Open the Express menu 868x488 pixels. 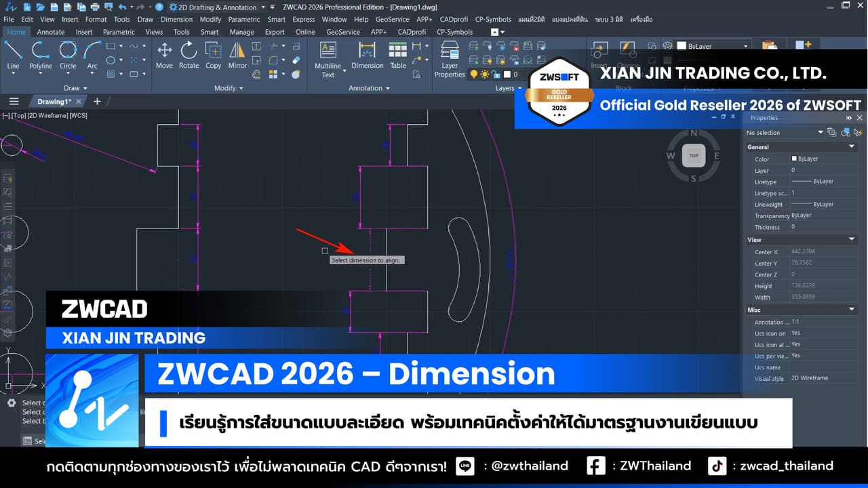[x=303, y=20]
